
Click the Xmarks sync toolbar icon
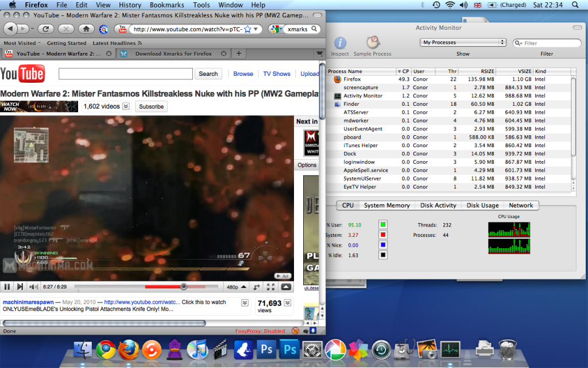point(103,29)
